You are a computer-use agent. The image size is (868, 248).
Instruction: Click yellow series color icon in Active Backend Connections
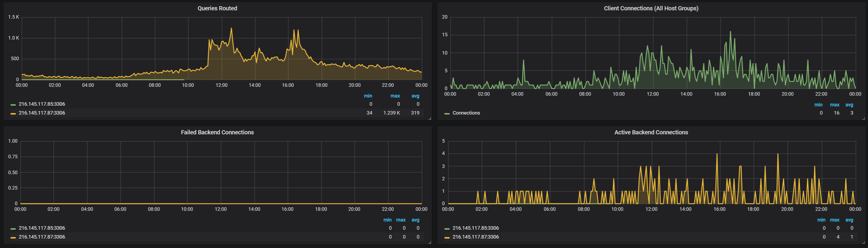pyautogui.click(x=447, y=237)
